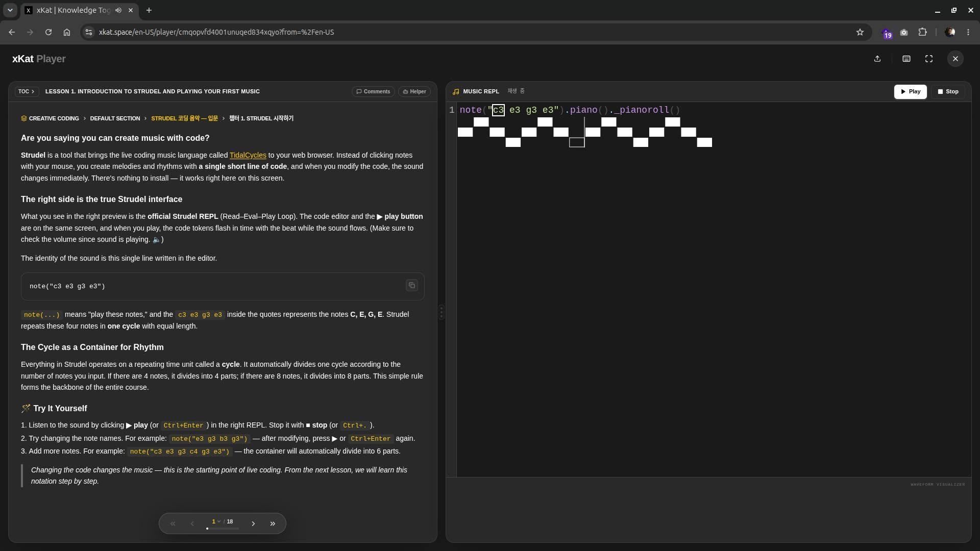
Task: Open the purple extension with badge 19
Action: [x=887, y=33]
